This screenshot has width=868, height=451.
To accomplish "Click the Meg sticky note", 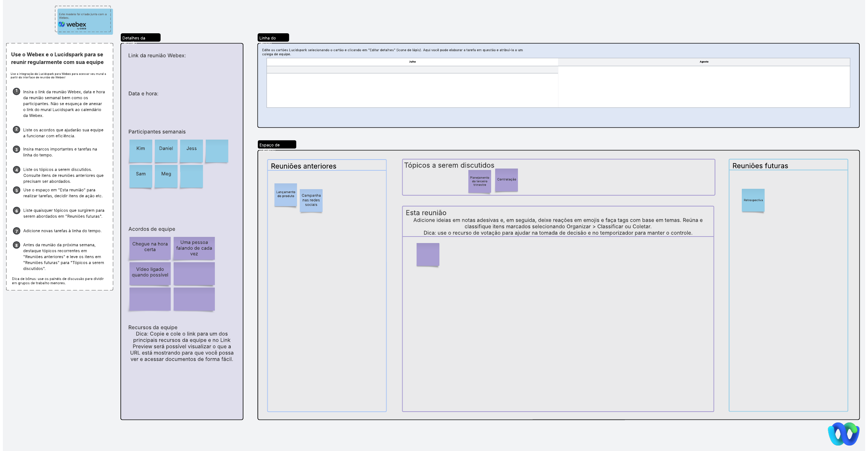I will (166, 176).
